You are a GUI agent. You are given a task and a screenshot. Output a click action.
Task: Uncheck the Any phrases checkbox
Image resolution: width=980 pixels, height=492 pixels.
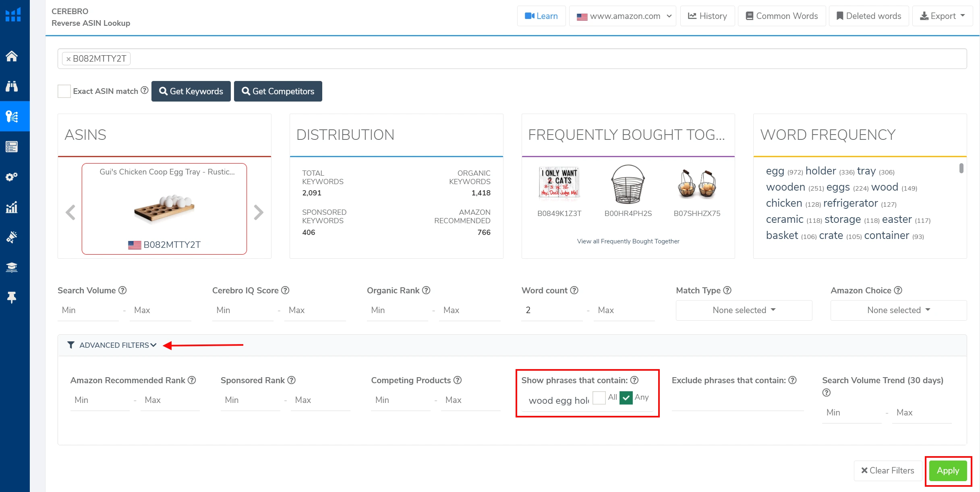click(626, 398)
